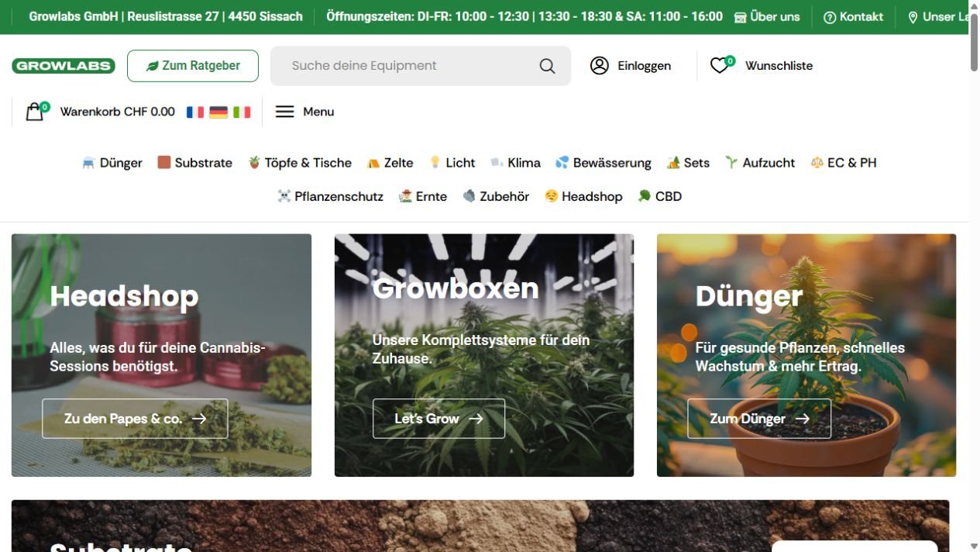Click the Licht bulb icon
This screenshot has width=980, height=552.
click(435, 162)
